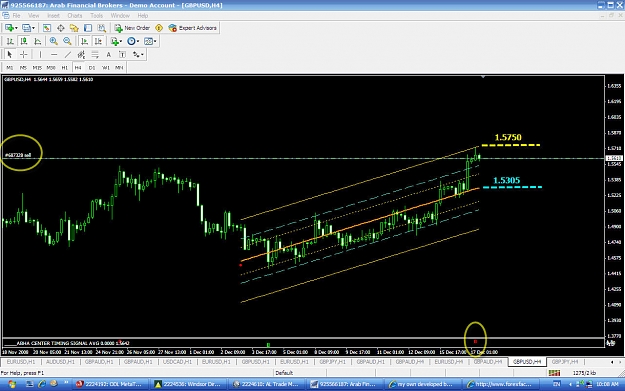Open the Navigator panel with star folder icon

[x=74, y=28]
